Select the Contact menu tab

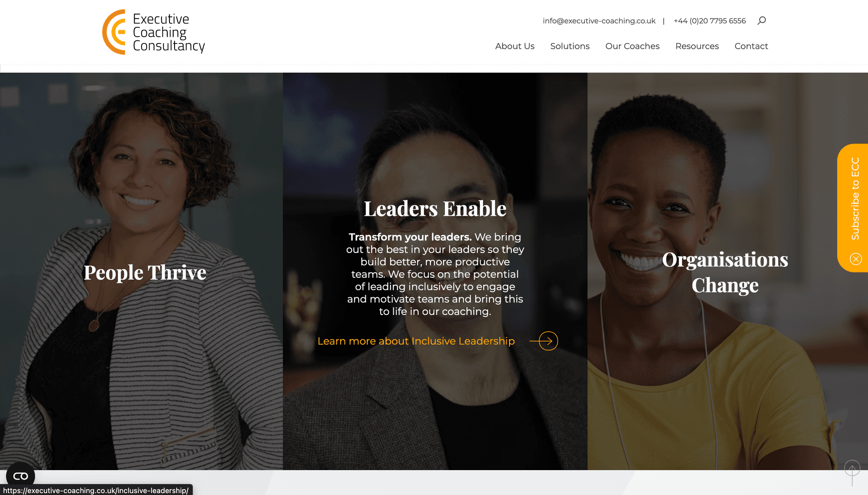(x=751, y=46)
